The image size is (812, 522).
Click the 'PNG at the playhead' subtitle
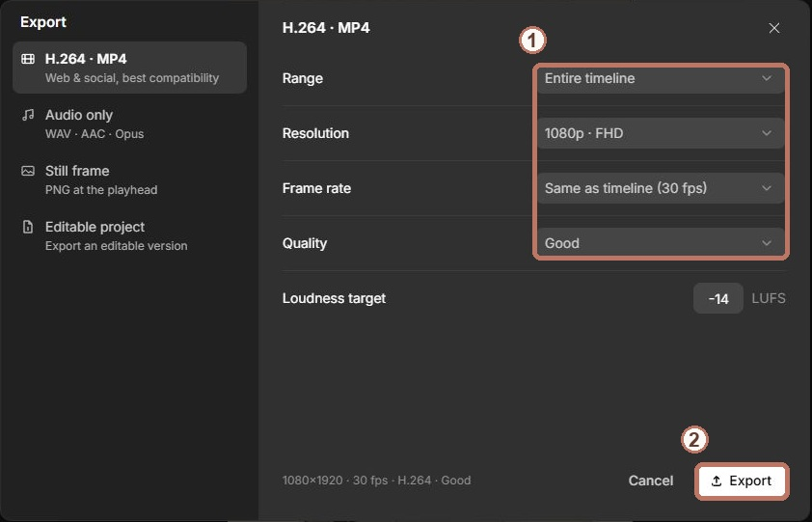click(101, 190)
